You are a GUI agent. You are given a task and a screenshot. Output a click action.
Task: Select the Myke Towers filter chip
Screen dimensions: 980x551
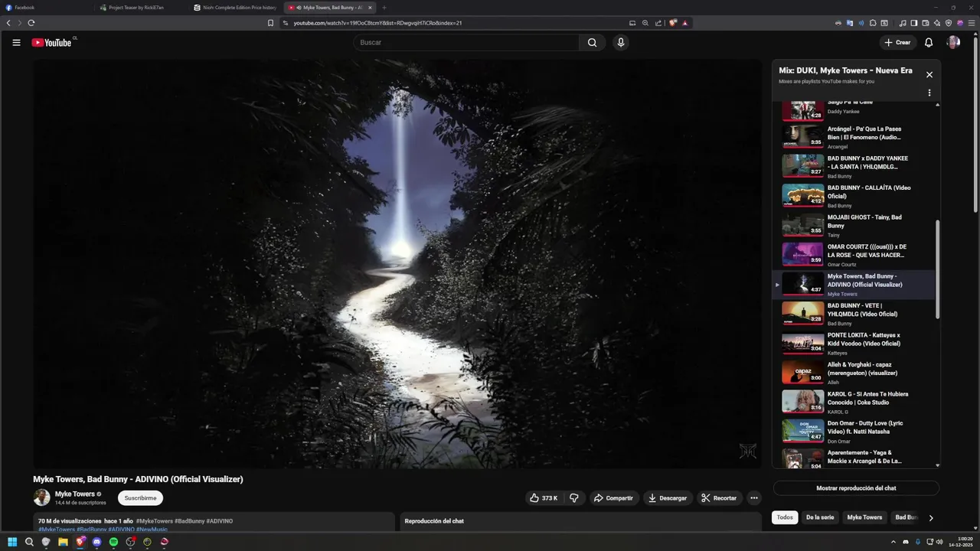coord(864,517)
